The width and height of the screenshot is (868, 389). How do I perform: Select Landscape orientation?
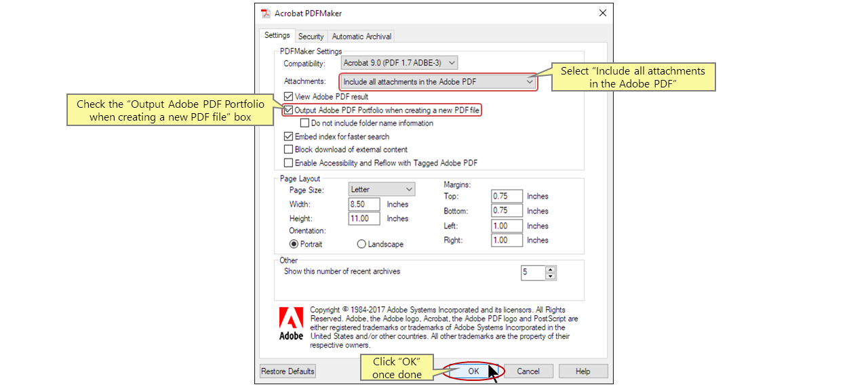click(x=361, y=244)
